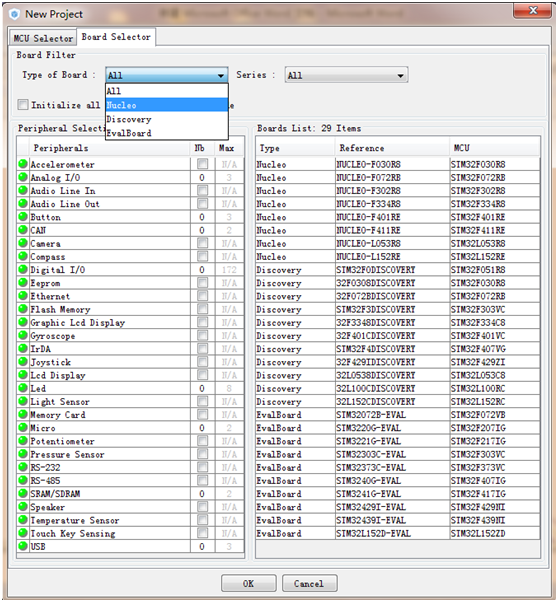The height and width of the screenshot is (602, 558).
Task: Click the green icon beside Ethernet
Action: (23, 296)
